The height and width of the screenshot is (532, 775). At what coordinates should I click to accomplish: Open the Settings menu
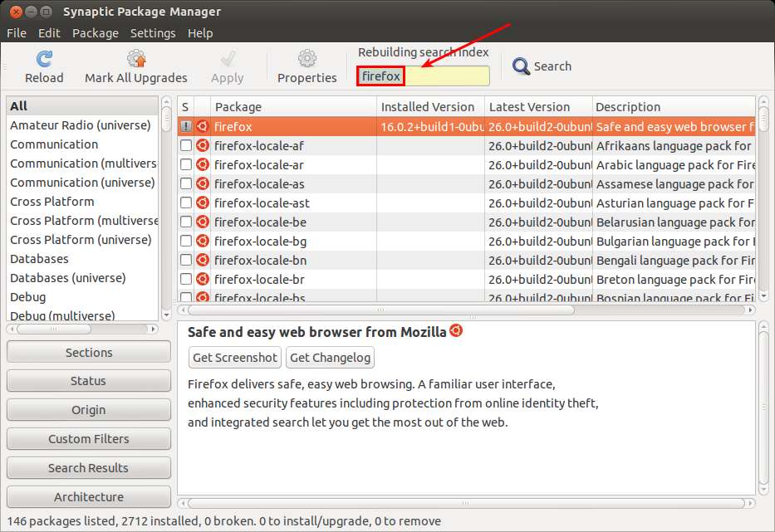(x=153, y=33)
